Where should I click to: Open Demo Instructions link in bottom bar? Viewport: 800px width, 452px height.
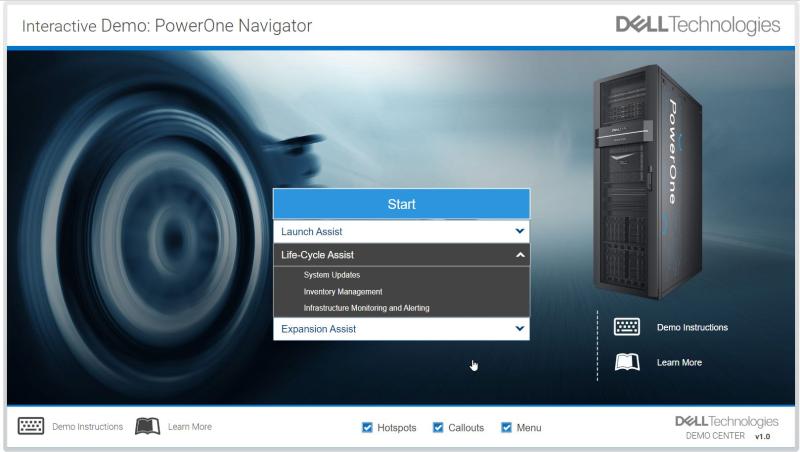coord(87,426)
